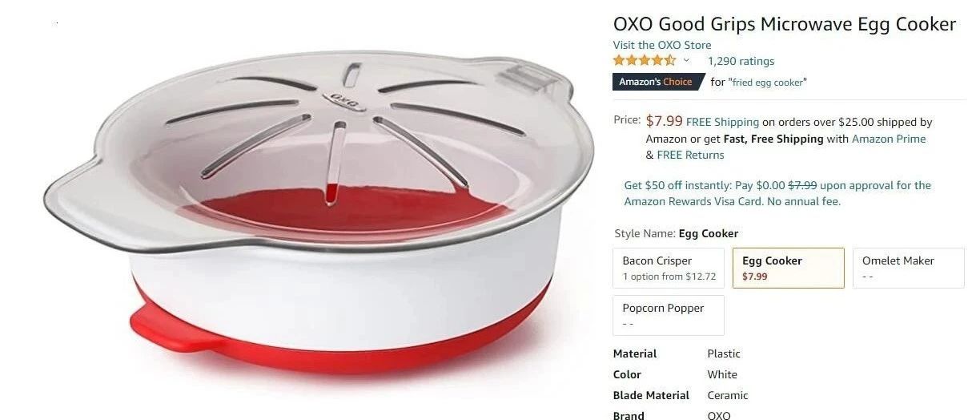Image resolution: width=980 pixels, height=420 pixels.
Task: Expand the rating chevron next to stars
Action: click(x=686, y=61)
